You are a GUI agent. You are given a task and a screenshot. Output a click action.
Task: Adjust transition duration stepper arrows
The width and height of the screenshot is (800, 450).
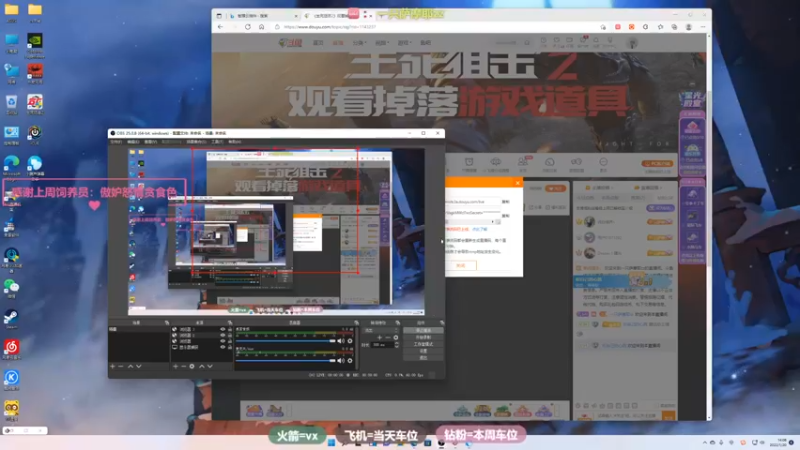(396, 345)
